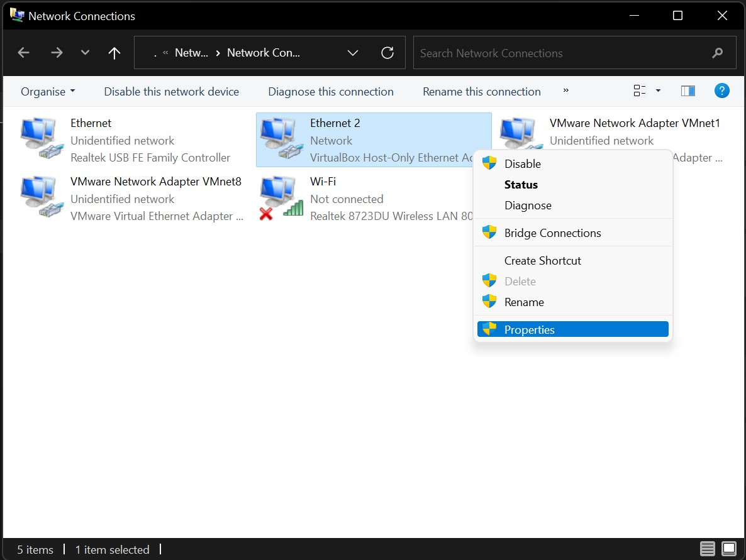Switch to large icons view in the status bar
The height and width of the screenshot is (560, 746).
[729, 549]
